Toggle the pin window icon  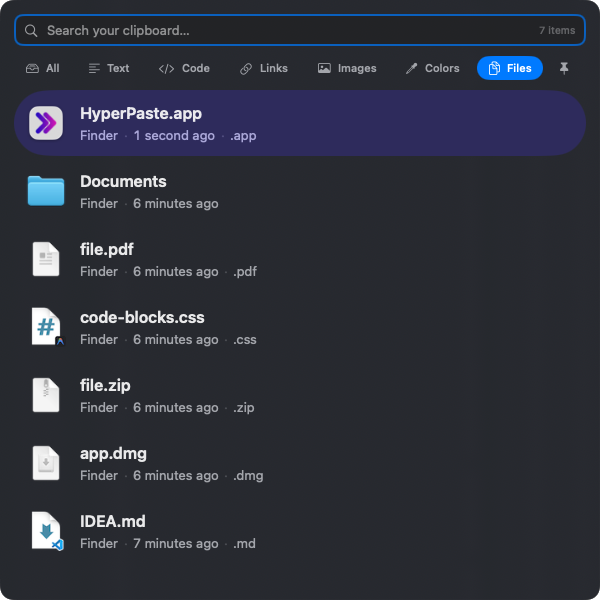pyautogui.click(x=564, y=68)
